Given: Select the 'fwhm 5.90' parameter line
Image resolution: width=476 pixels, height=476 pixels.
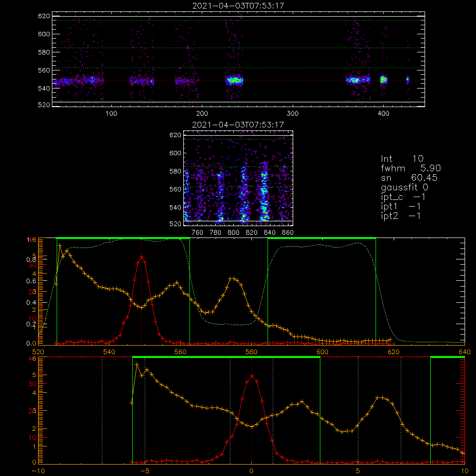Looking at the screenshot, I should (411, 168).
